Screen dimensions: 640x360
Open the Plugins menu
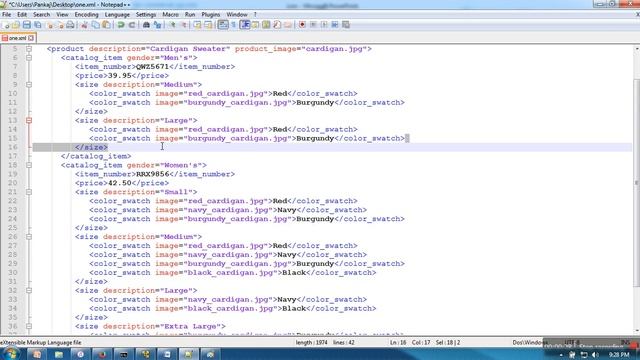tap(211, 14)
